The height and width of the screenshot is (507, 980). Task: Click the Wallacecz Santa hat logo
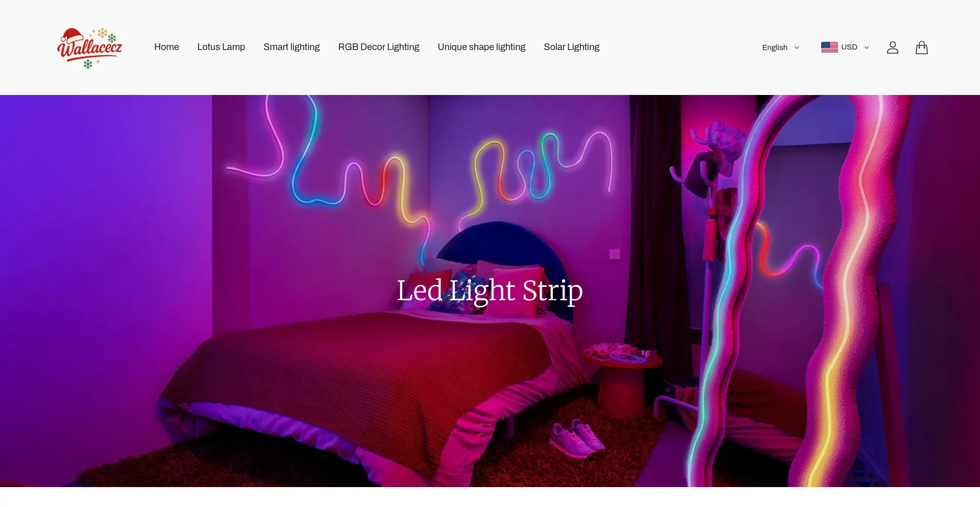89,47
